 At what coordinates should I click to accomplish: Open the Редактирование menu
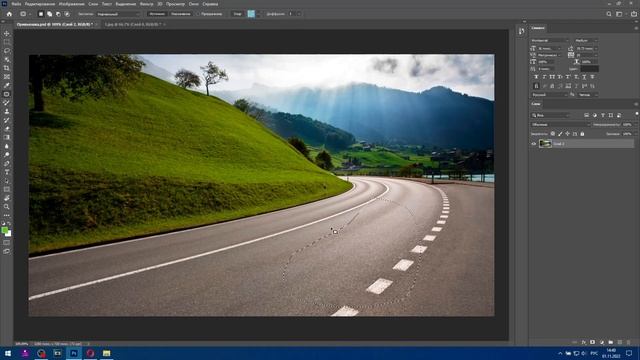coord(40,4)
